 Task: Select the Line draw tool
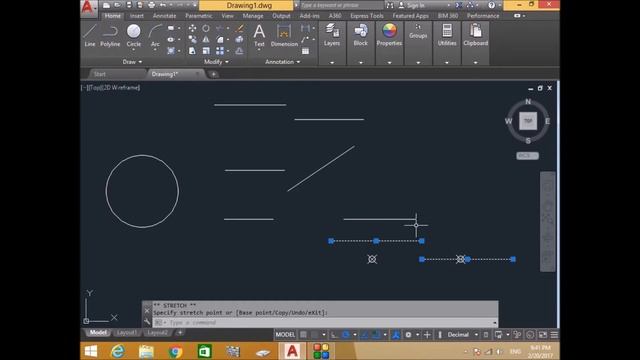[x=89, y=35]
